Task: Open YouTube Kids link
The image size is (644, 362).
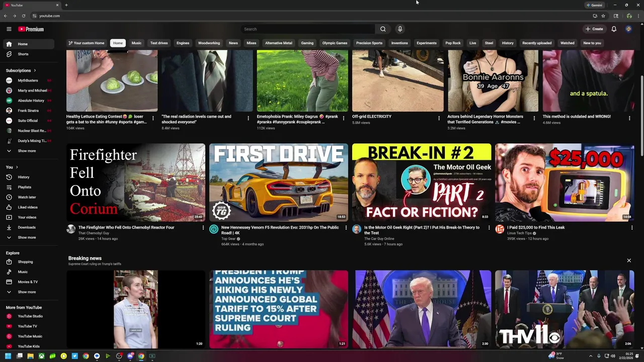Action: (x=28, y=346)
